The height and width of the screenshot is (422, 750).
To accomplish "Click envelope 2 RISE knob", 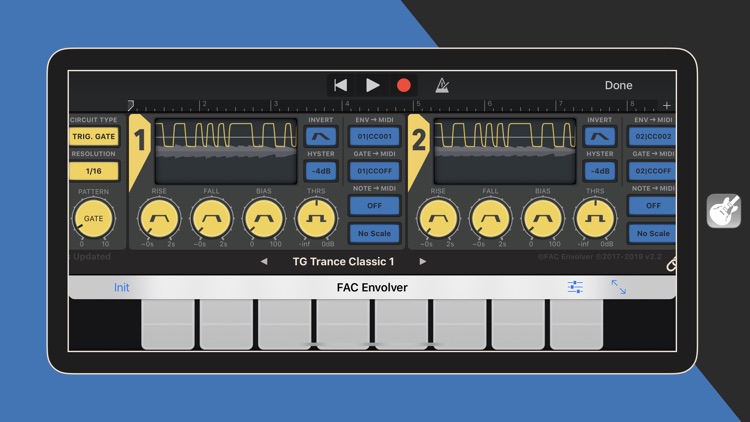I will [x=438, y=219].
